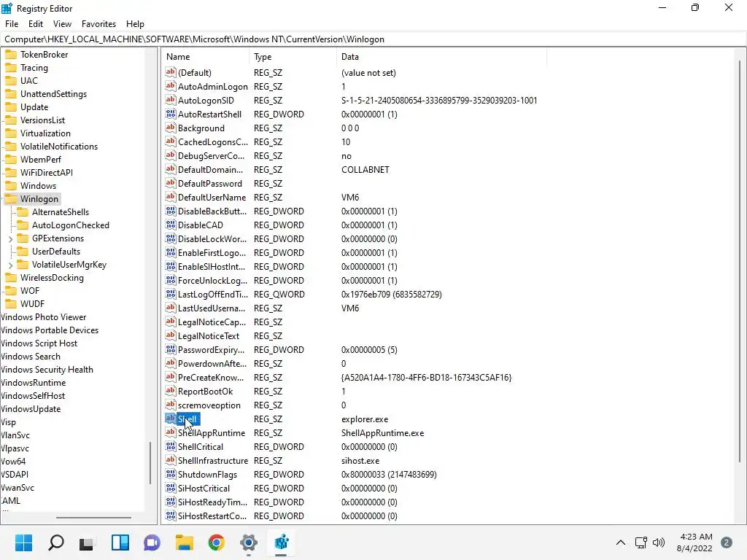
Task: Sort values by Data column header
Action: pos(441,57)
